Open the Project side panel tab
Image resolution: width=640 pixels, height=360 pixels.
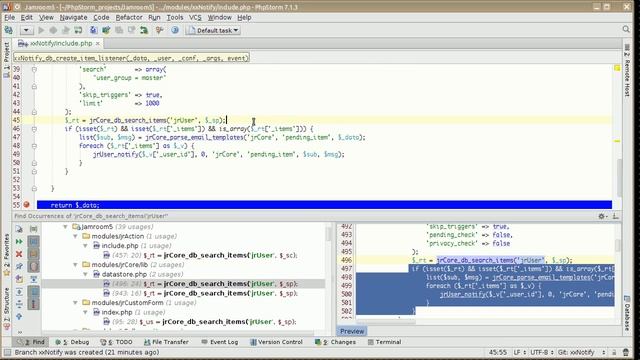coord(6,60)
